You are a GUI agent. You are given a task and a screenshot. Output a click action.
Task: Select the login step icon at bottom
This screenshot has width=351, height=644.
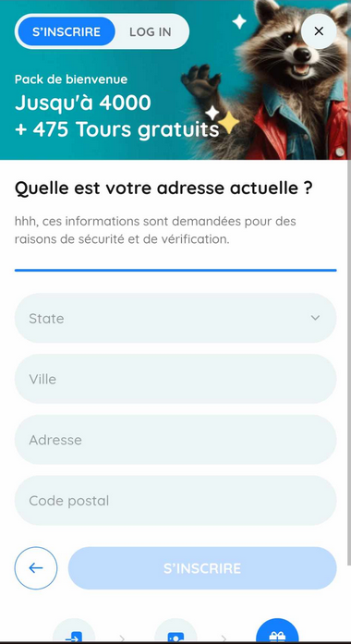point(74,633)
